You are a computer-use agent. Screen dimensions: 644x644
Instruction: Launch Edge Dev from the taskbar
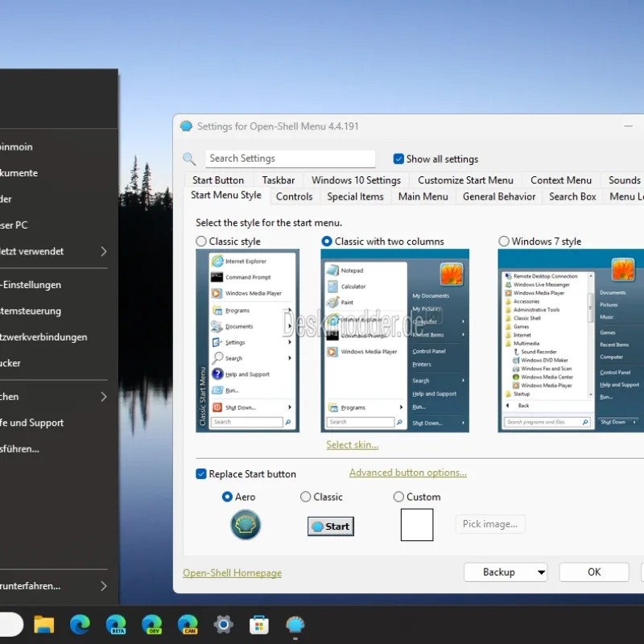(x=151, y=625)
